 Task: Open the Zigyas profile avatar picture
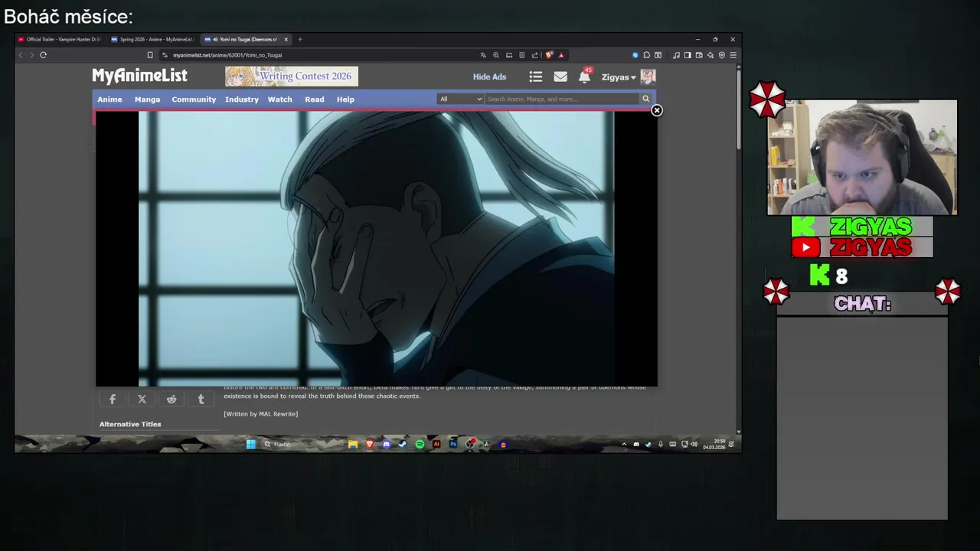pos(648,77)
